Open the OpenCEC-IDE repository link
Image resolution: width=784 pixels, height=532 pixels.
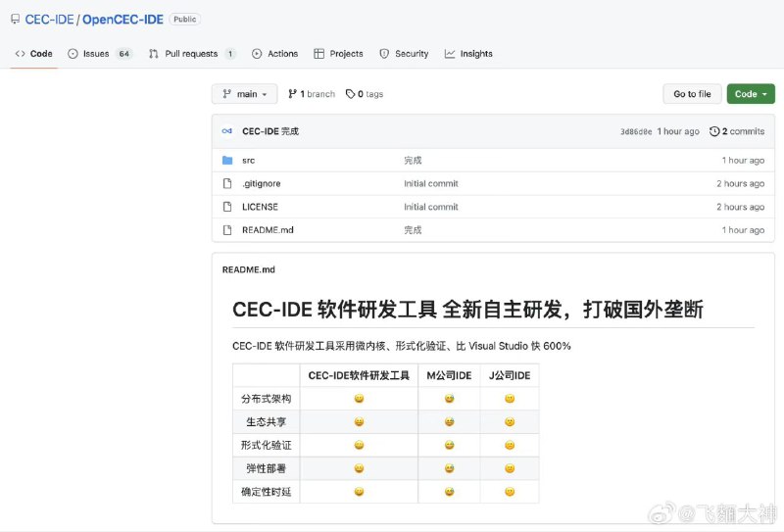pyautogui.click(x=122, y=20)
